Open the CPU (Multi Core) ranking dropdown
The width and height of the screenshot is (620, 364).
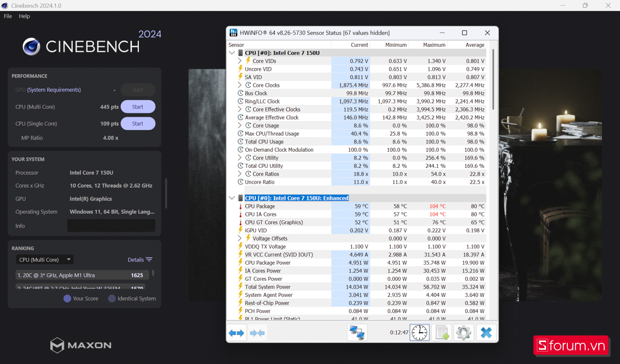pos(44,260)
